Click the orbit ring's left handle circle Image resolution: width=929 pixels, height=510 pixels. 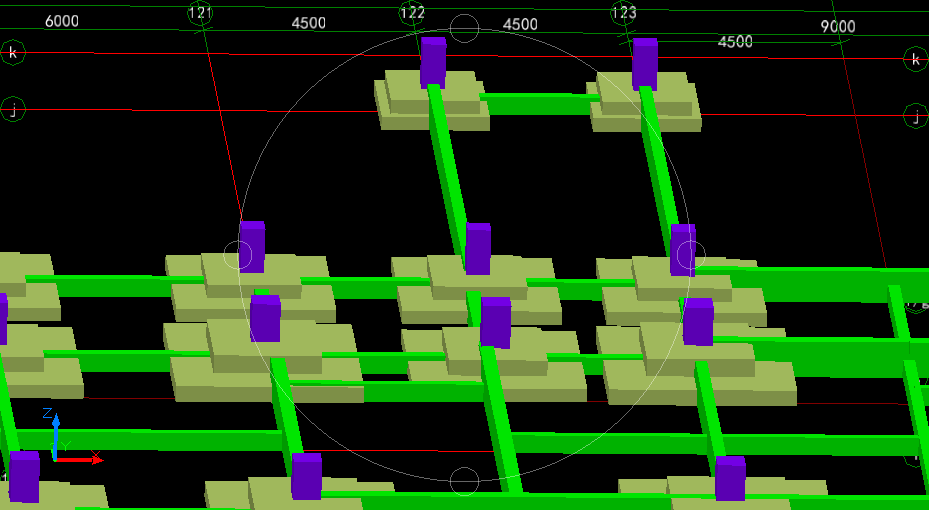pyautogui.click(x=238, y=255)
